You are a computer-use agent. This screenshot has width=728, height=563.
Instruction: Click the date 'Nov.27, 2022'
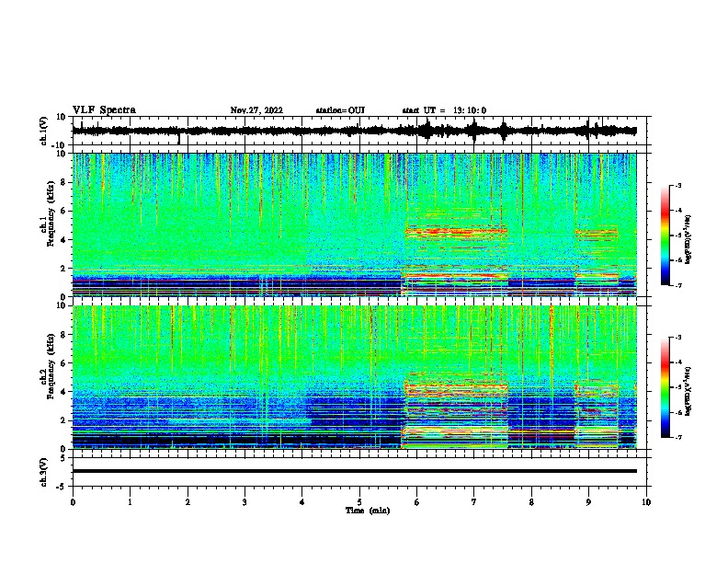(x=256, y=110)
